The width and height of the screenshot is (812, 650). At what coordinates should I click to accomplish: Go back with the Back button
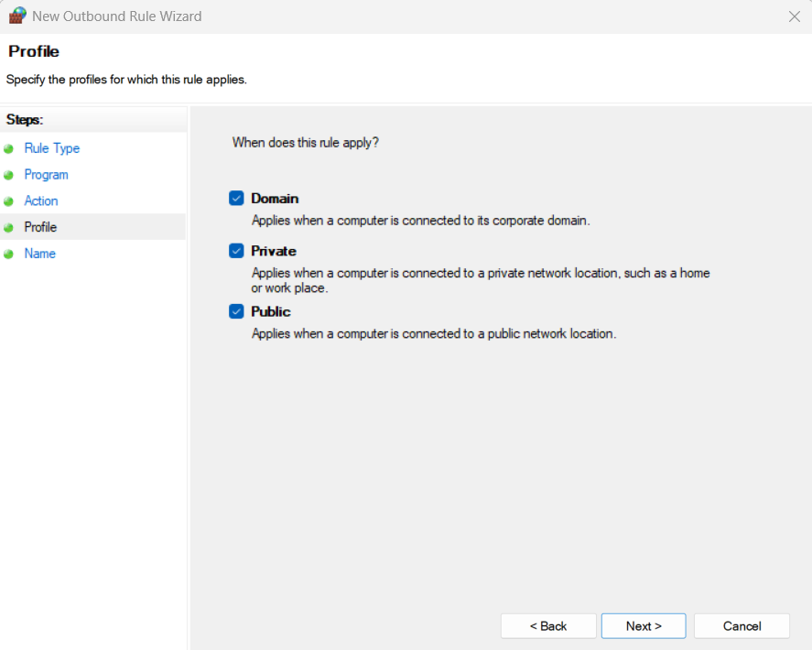coord(548,626)
